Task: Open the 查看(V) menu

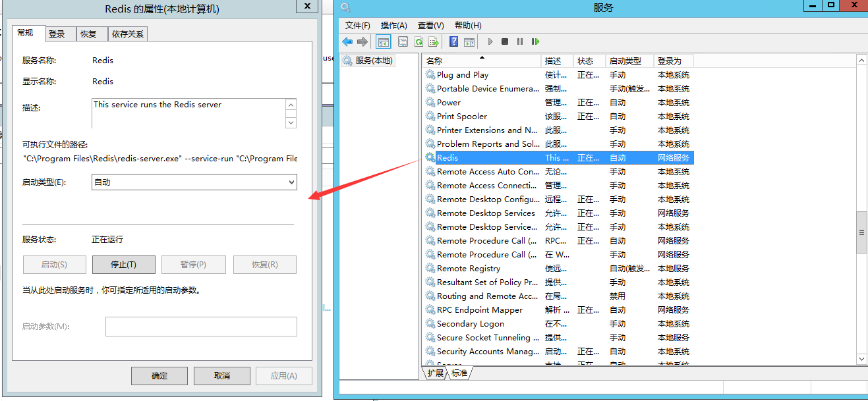Action: tap(431, 25)
